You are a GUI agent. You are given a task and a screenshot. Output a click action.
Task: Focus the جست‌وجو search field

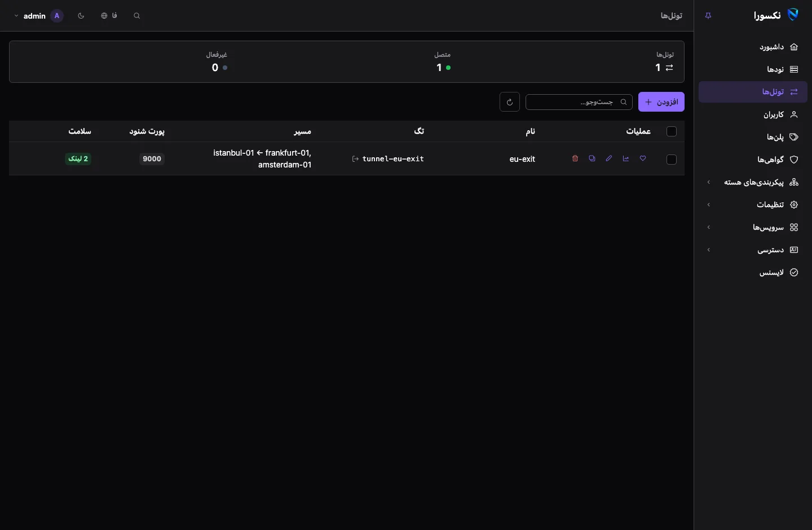(x=579, y=102)
